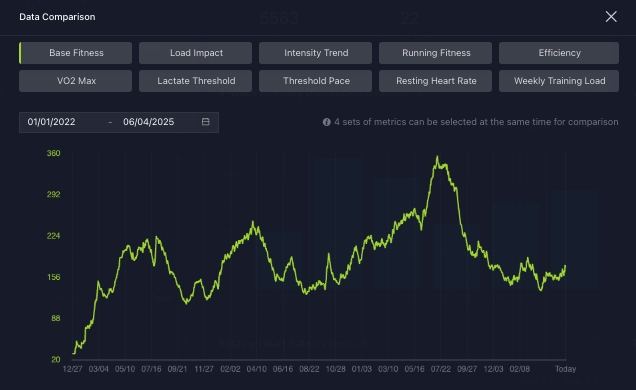This screenshot has height=390, width=636.
Task: Select the Efficiency metric button
Action: point(559,53)
